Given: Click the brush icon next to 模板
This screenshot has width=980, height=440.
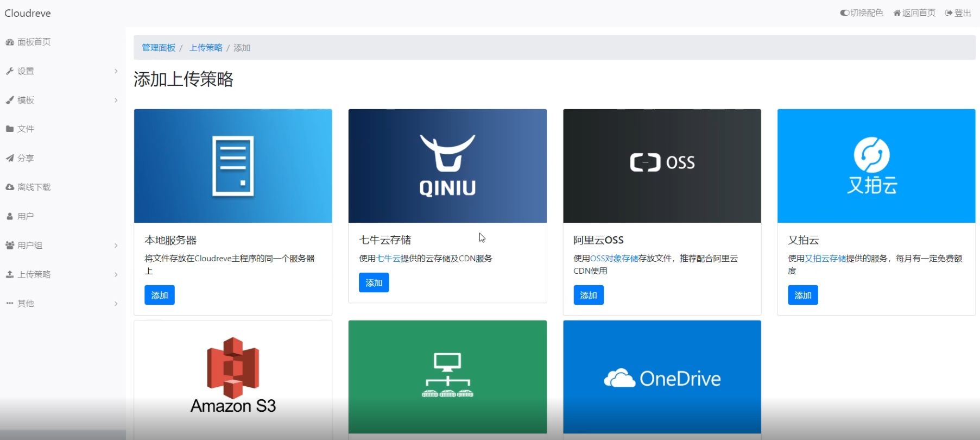Looking at the screenshot, I should pos(10,100).
